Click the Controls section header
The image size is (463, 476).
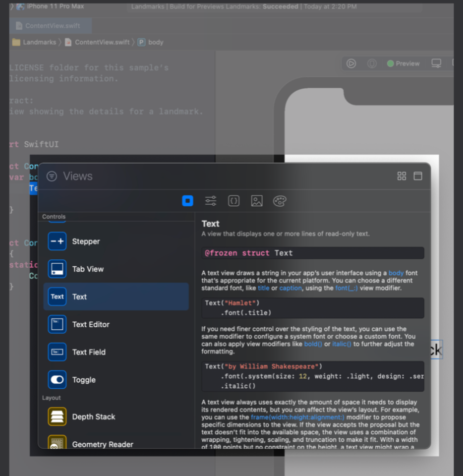click(54, 217)
